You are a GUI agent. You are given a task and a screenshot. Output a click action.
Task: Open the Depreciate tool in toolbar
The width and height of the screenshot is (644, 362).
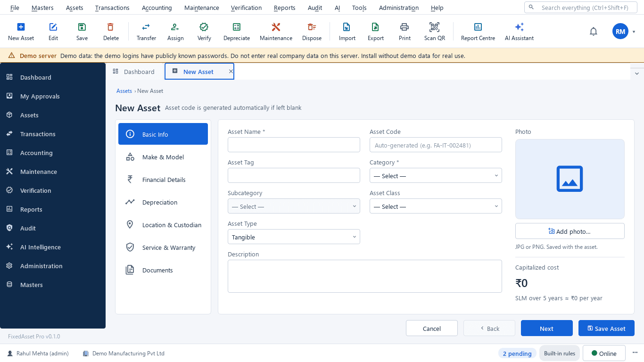click(237, 32)
